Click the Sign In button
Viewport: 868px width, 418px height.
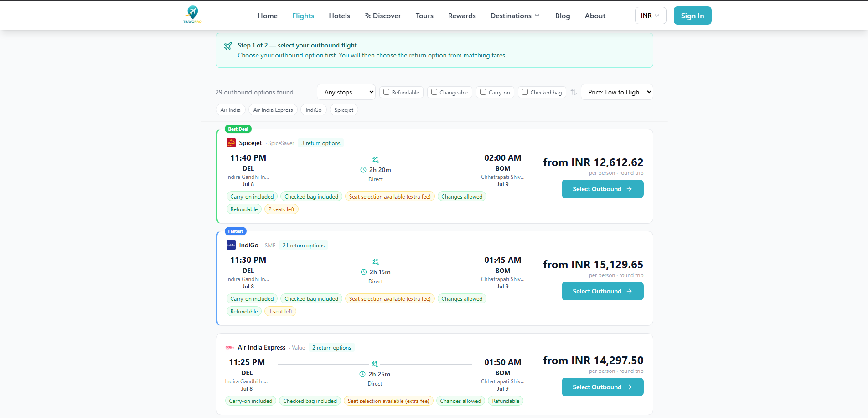tap(692, 16)
